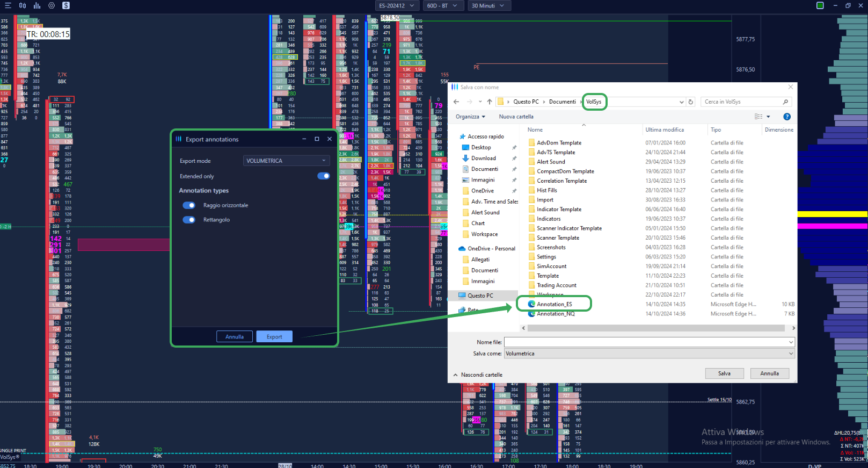Viewport: 868px width, 468px height.
Task: Open the Screenshots folder
Action: [551, 247]
